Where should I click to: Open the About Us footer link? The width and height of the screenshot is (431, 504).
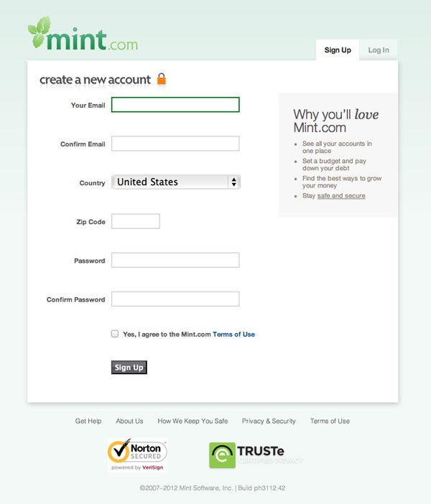click(x=129, y=421)
